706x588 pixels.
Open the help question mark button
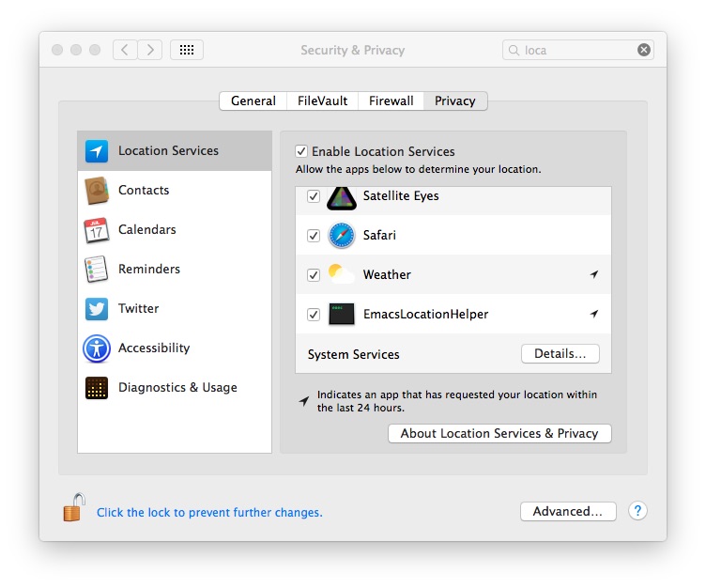(637, 511)
